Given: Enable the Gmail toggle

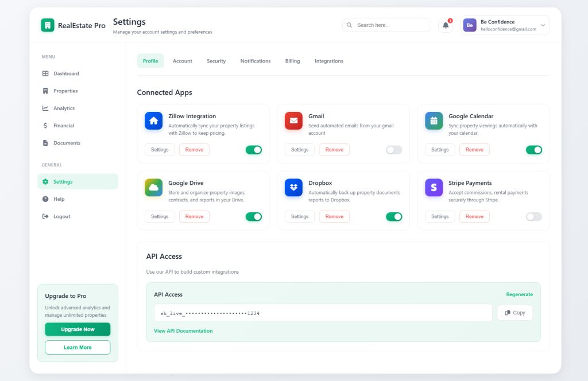Looking at the screenshot, I should [x=394, y=150].
